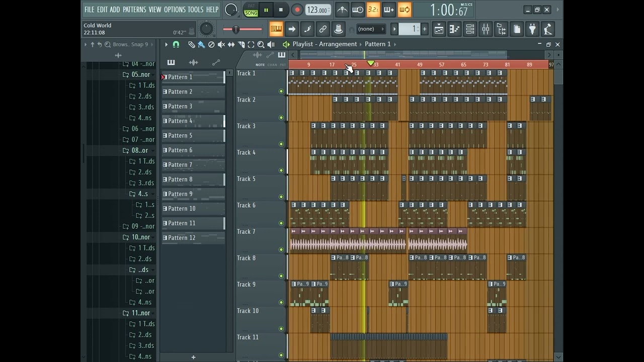This screenshot has height=362, width=644.
Task: Open the Mixer icon
Action: [486, 29]
